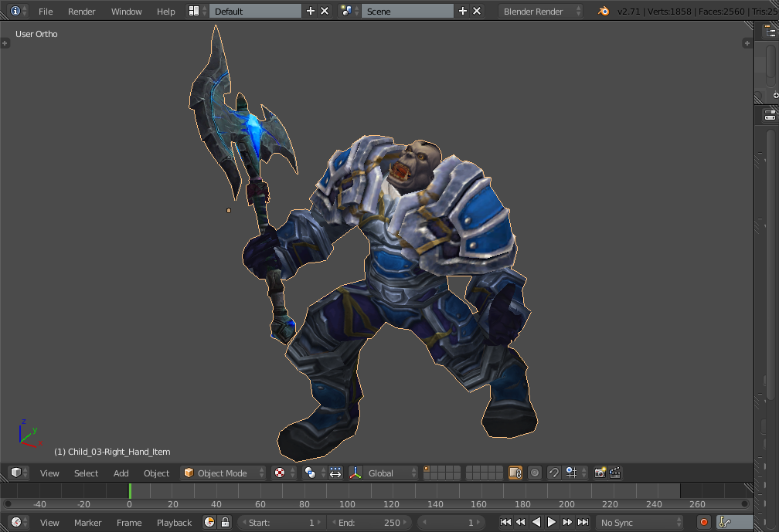Open the Render menu
This screenshot has width=779, height=532.
coord(81,12)
